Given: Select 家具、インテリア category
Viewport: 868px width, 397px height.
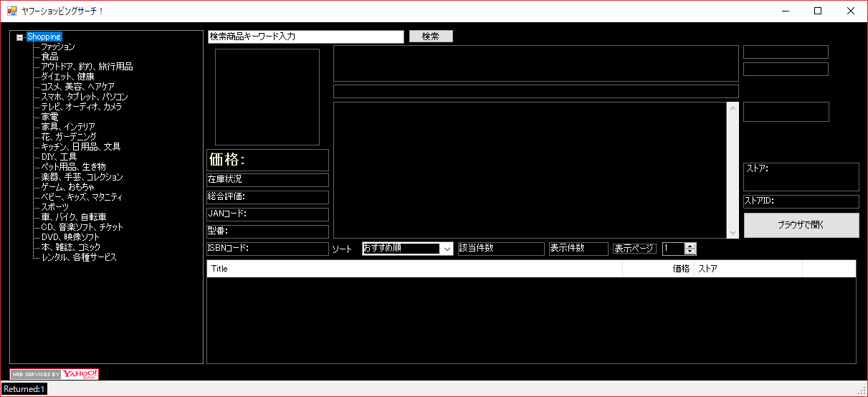Looking at the screenshot, I should [68, 127].
